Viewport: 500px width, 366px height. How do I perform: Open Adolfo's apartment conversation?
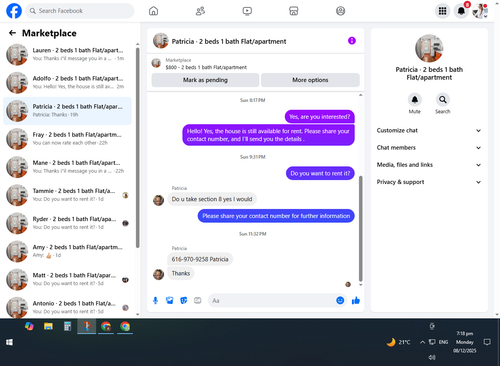point(67,82)
